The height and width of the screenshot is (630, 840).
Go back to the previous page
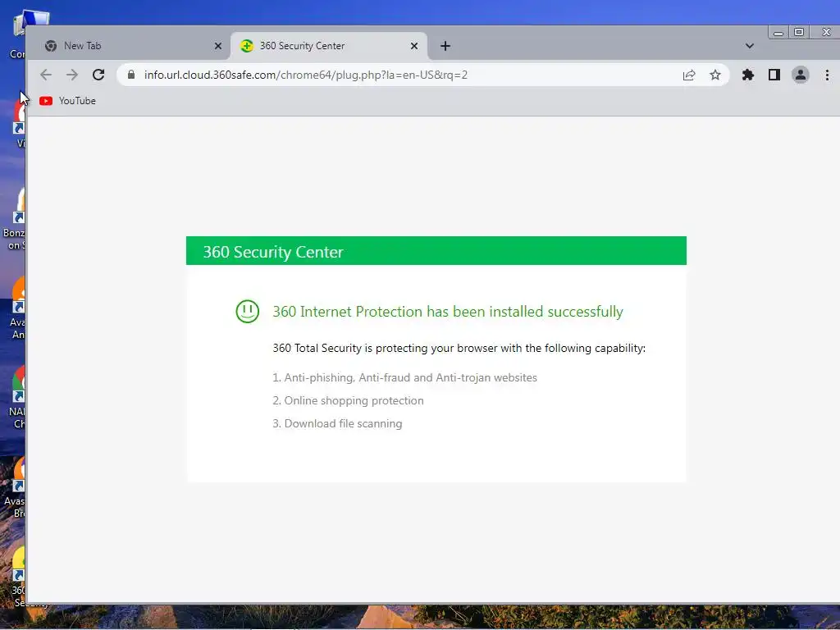pos(46,75)
